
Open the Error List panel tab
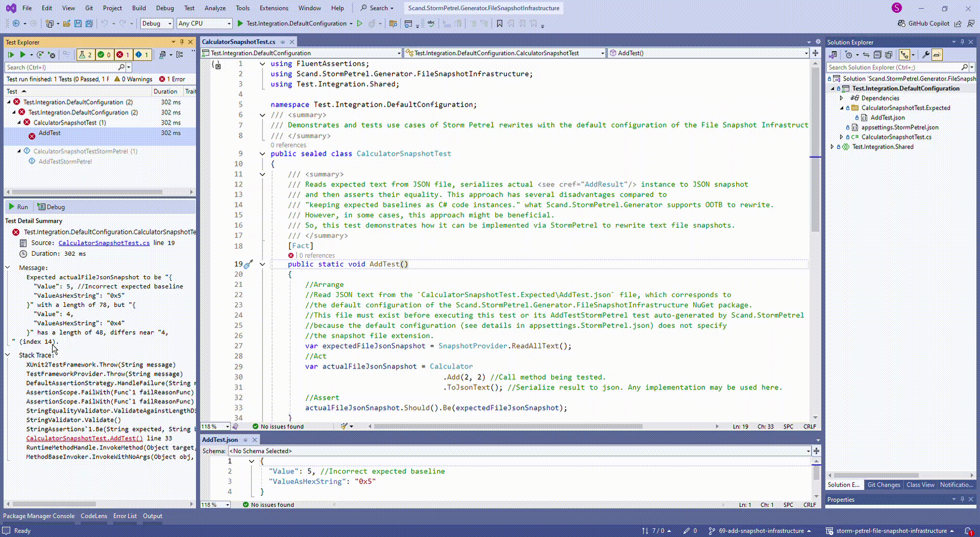click(125, 516)
